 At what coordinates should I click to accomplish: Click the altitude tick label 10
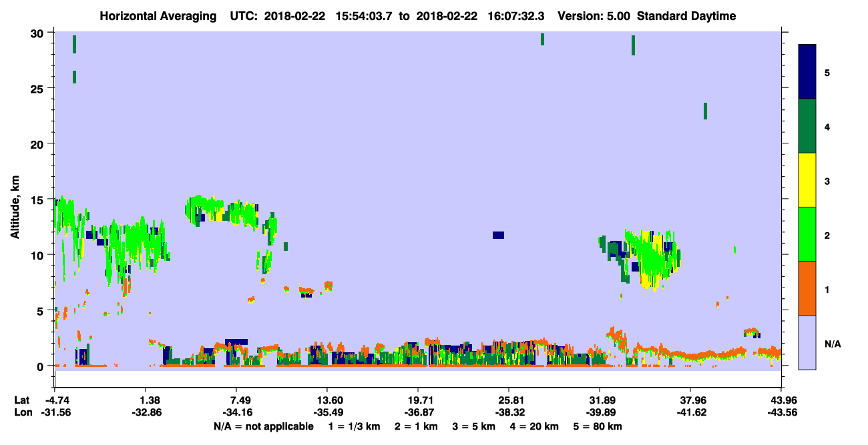(x=38, y=255)
